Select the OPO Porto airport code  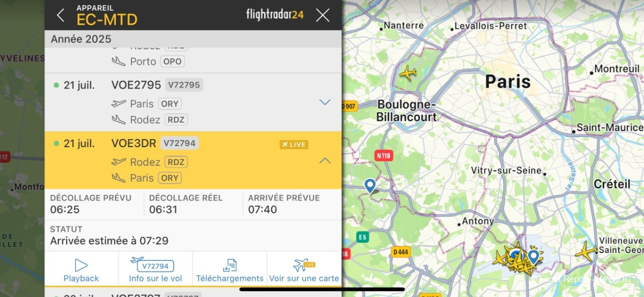tap(172, 61)
